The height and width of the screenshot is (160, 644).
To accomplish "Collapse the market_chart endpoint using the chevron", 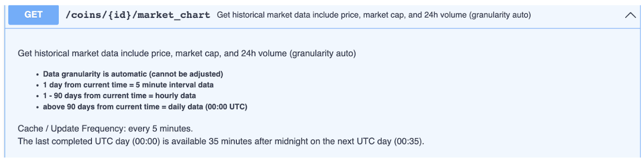I will [x=630, y=15].
